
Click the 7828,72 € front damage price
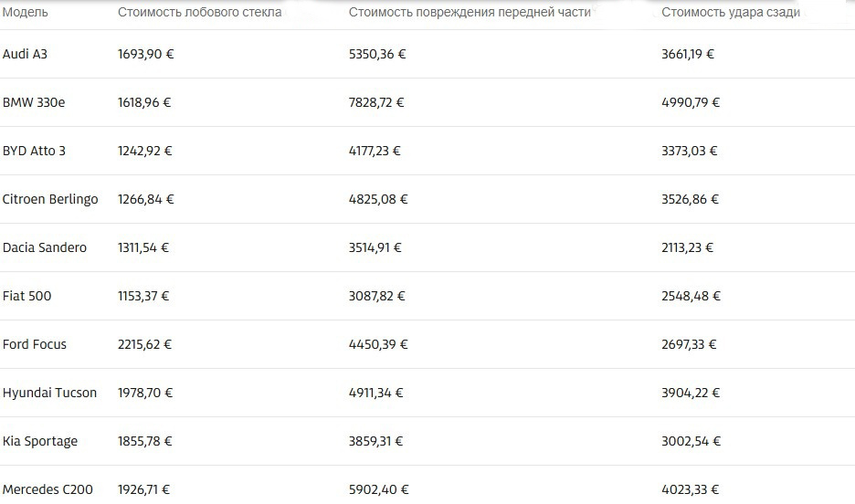pyautogui.click(x=376, y=102)
